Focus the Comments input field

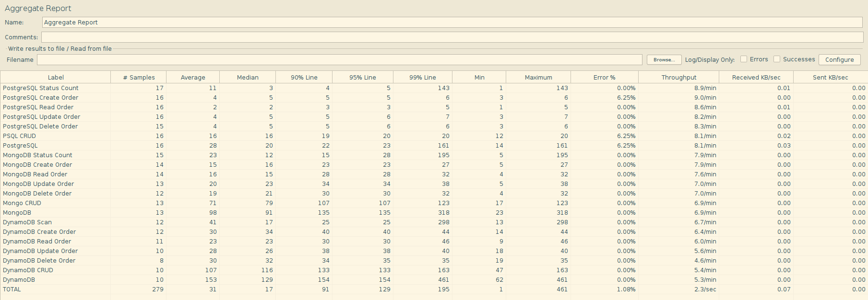point(452,37)
